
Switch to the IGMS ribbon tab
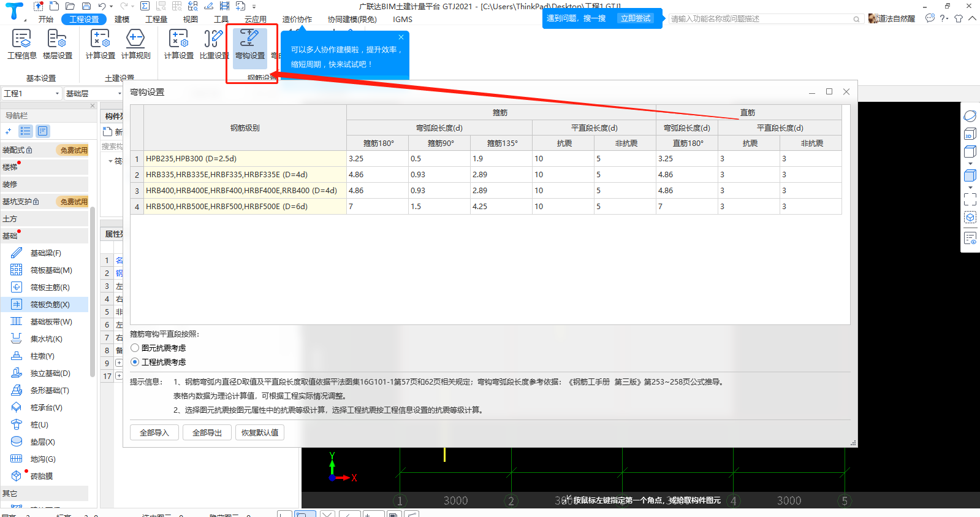(x=403, y=19)
